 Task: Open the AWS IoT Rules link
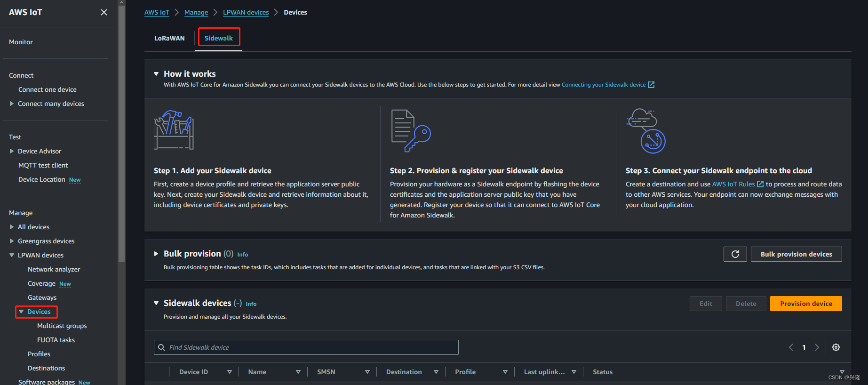[733, 184]
